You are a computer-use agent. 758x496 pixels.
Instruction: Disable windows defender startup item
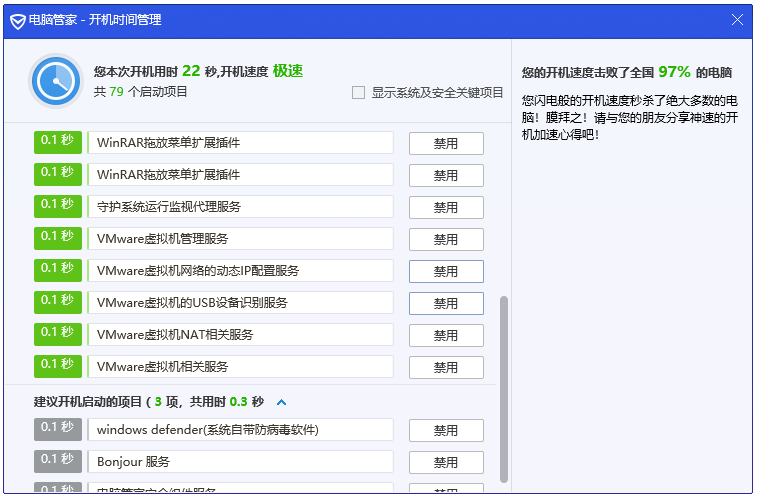click(x=446, y=430)
